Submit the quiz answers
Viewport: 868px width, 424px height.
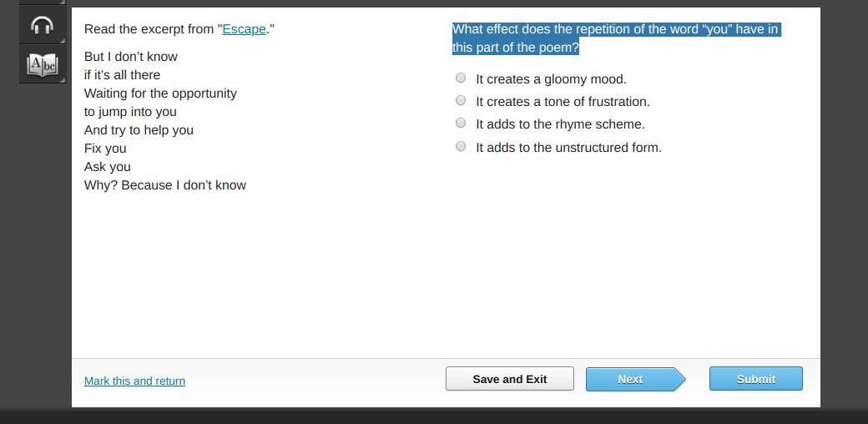pos(755,379)
